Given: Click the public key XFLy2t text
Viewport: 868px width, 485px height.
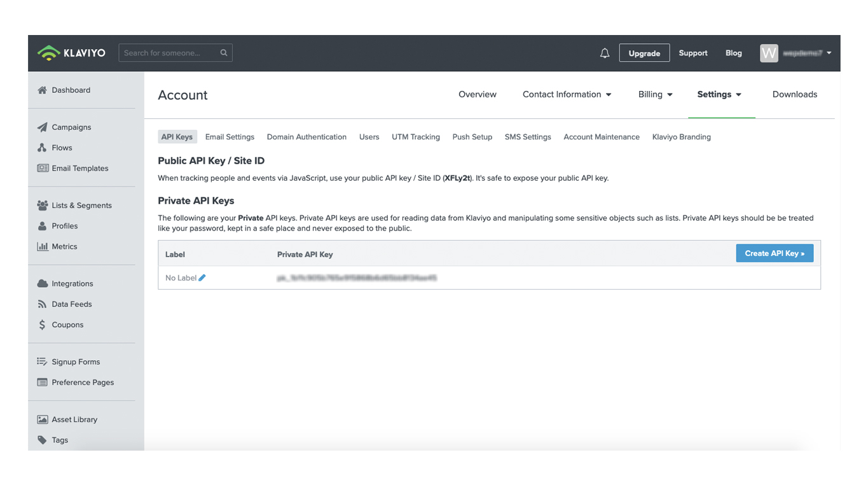Looking at the screenshot, I should (457, 178).
